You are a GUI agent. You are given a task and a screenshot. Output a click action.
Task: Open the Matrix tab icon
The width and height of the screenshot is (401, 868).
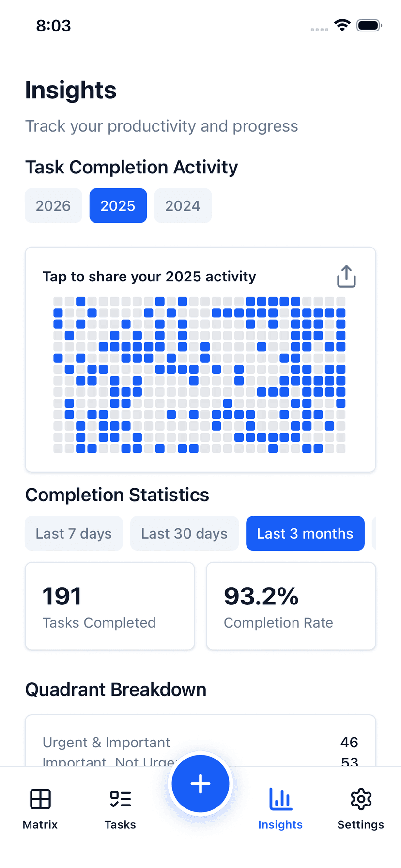[40, 798]
